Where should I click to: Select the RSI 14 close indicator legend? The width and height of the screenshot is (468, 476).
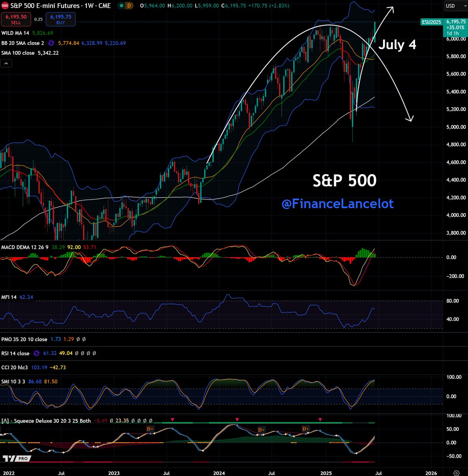15,353
